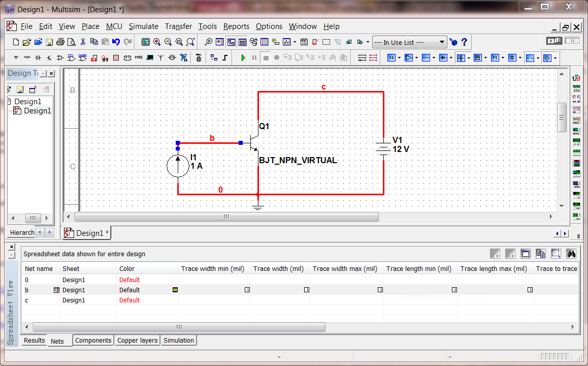Viewport: 588px width, 366px height.
Task: Create a new design file
Action: [x=16, y=42]
